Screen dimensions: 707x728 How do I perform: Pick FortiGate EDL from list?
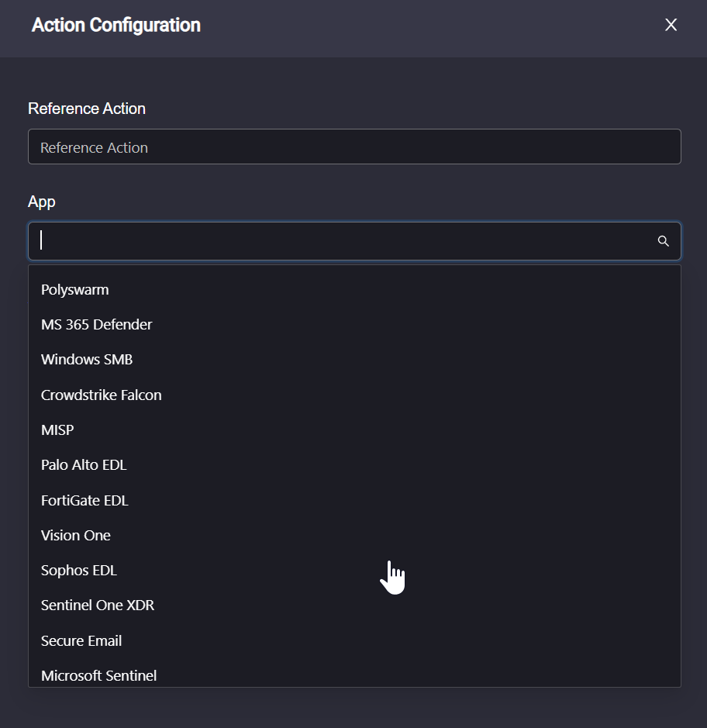pyautogui.click(x=354, y=501)
